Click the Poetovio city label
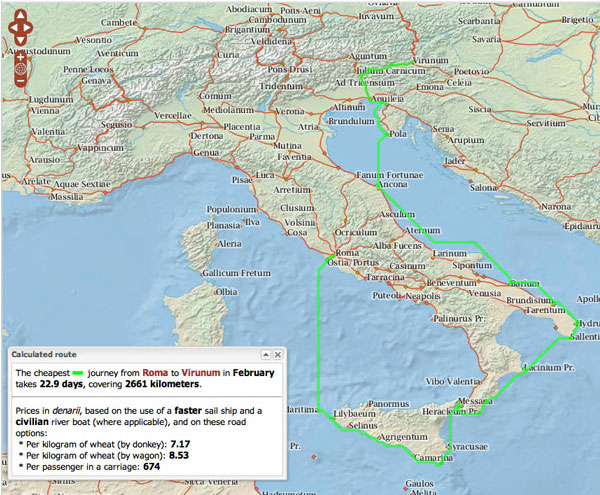 click(471, 72)
